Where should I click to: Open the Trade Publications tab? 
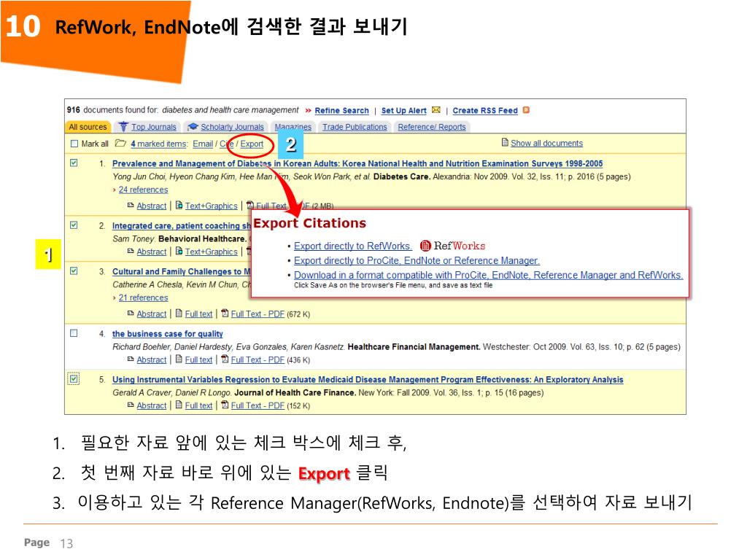point(355,127)
